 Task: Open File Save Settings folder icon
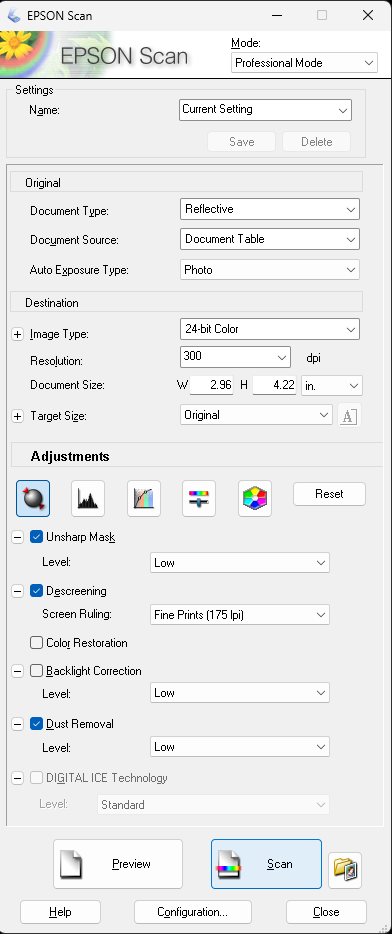(x=345, y=870)
